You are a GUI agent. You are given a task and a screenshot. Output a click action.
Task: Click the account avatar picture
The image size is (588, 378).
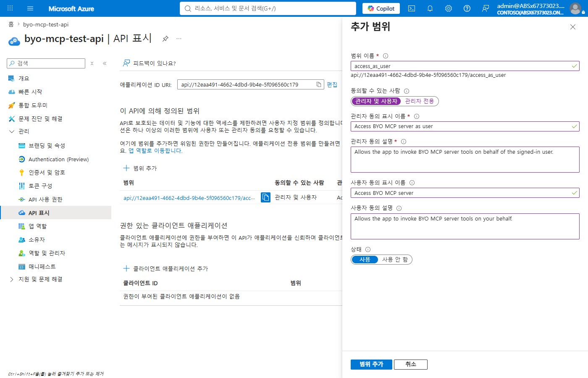click(x=575, y=8)
